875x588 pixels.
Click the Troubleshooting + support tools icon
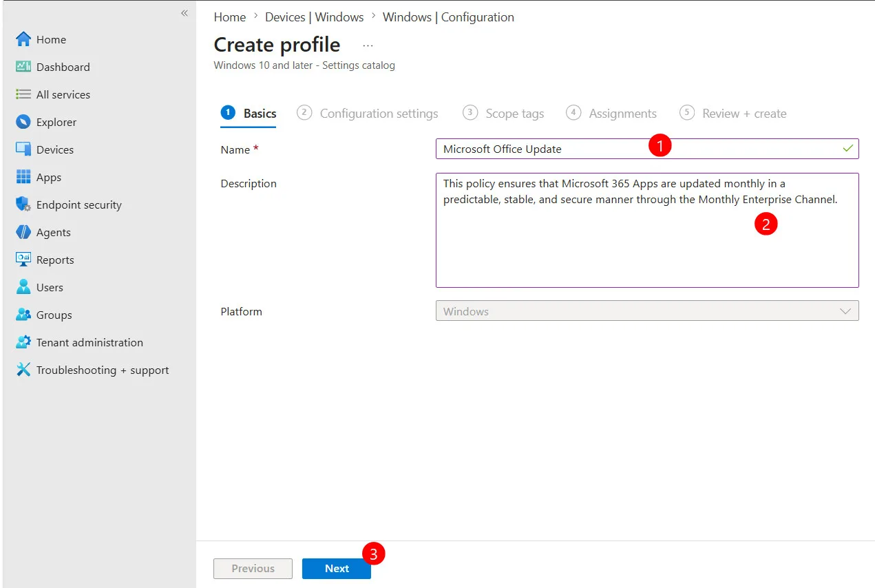[23, 370]
